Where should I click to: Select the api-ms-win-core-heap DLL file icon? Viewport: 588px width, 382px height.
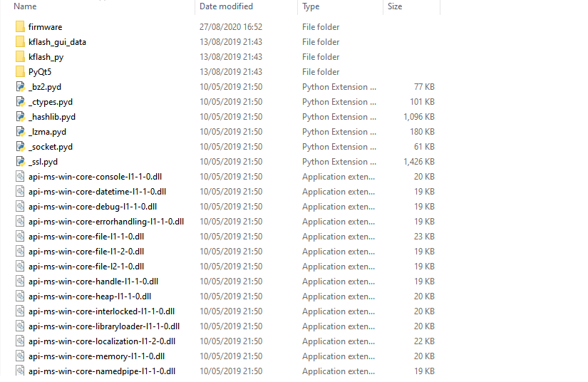click(x=20, y=296)
